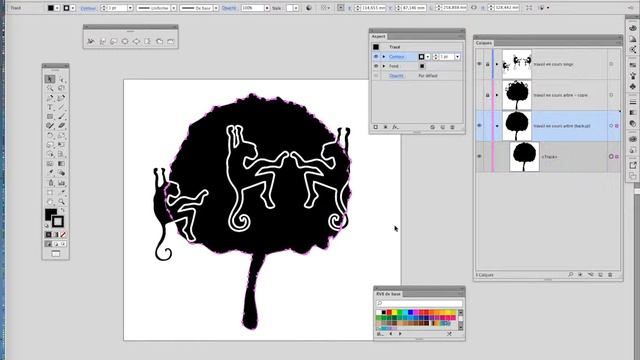Select the Column Graph tool
The width and height of the screenshot is (640, 360).
tap(61, 182)
